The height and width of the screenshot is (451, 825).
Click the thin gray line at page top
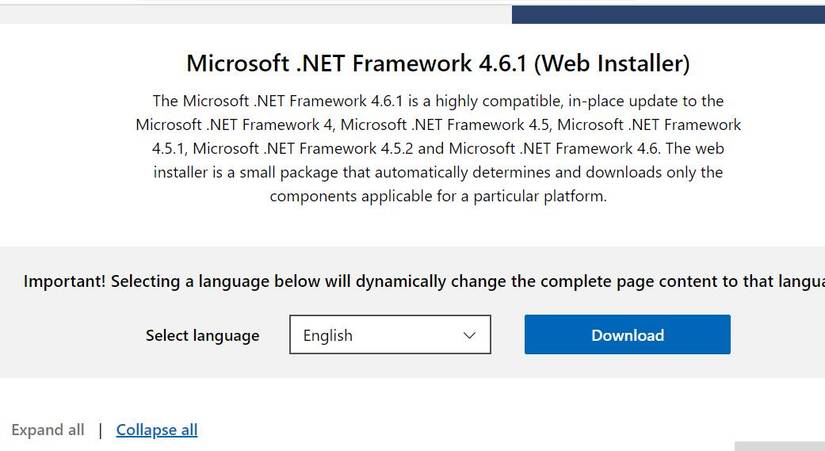click(x=250, y=3)
